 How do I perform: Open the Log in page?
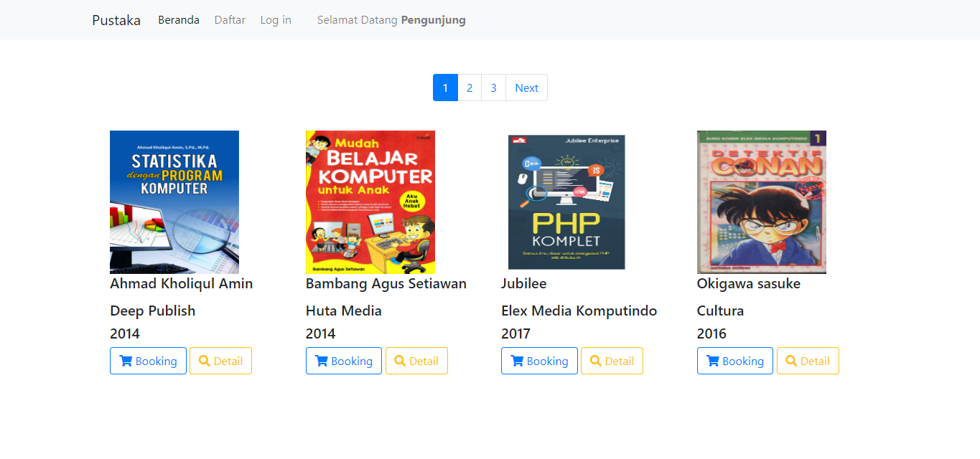(x=276, y=20)
